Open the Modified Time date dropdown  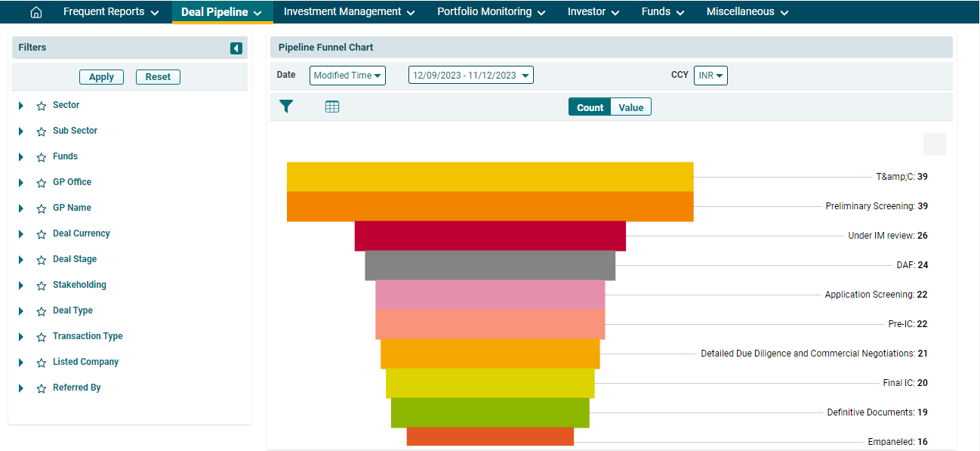click(347, 76)
